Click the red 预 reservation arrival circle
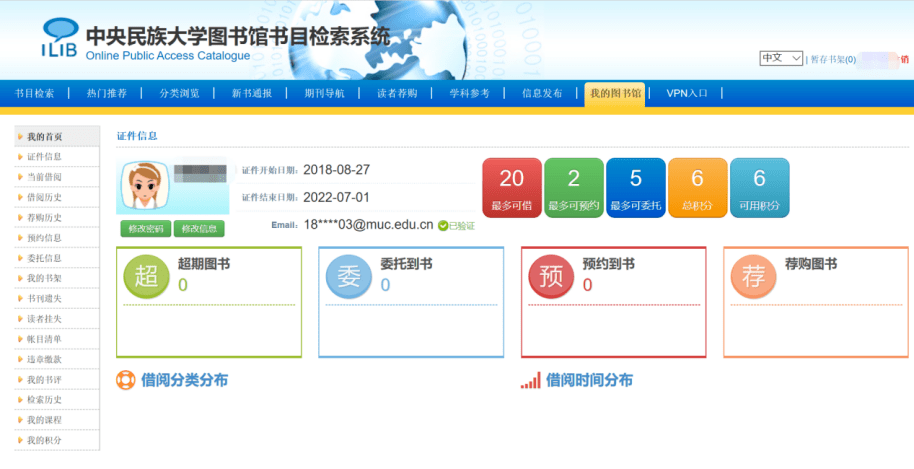This screenshot has width=914, height=469. point(551,276)
